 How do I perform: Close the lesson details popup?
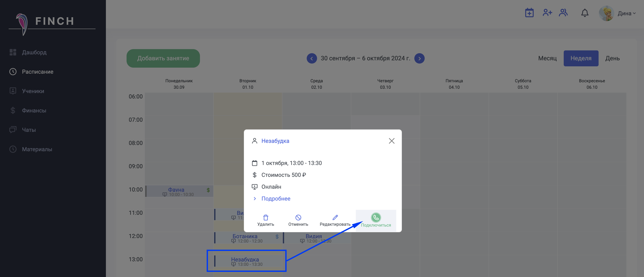392,141
